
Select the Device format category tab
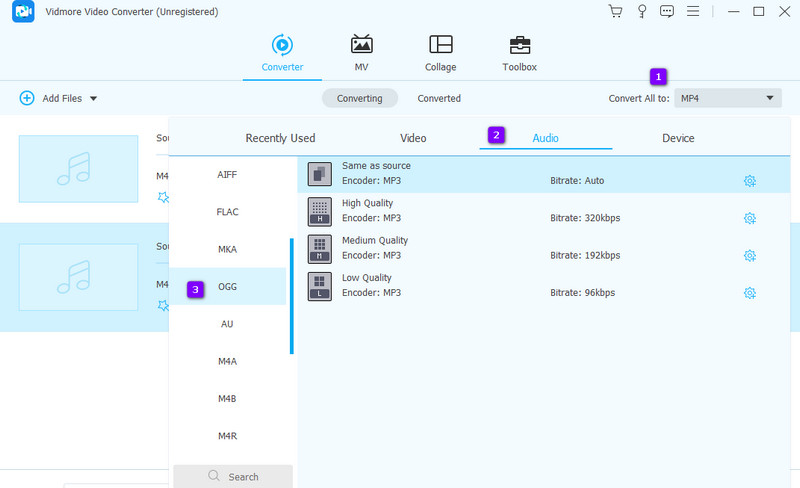coord(678,138)
